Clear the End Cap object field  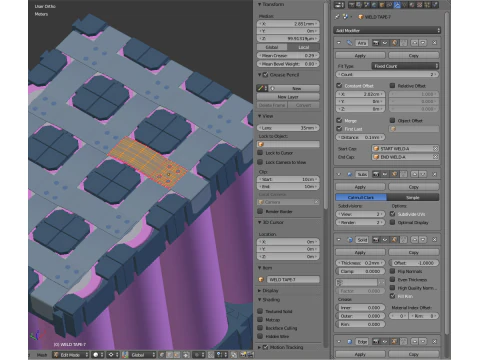[435, 157]
